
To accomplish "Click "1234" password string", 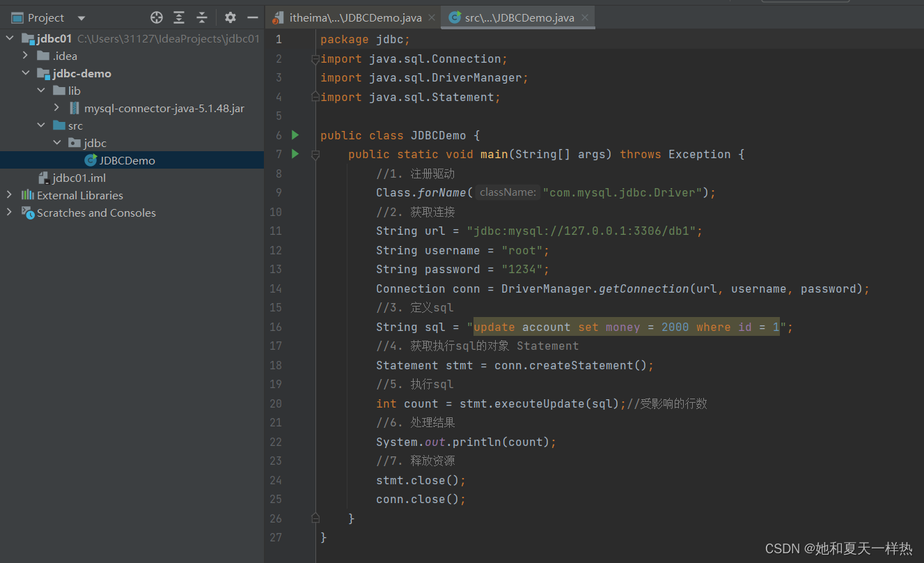I will pos(522,269).
